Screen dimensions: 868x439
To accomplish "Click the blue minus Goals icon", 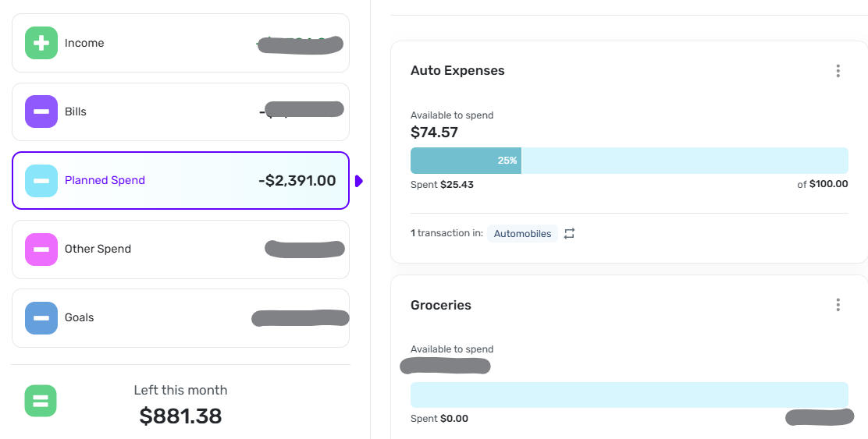I will (41, 317).
